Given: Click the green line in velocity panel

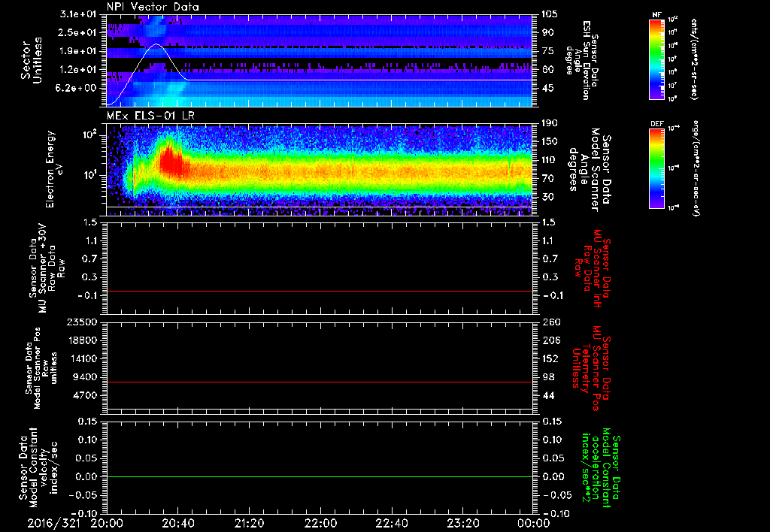Looking at the screenshot, I should [320, 476].
